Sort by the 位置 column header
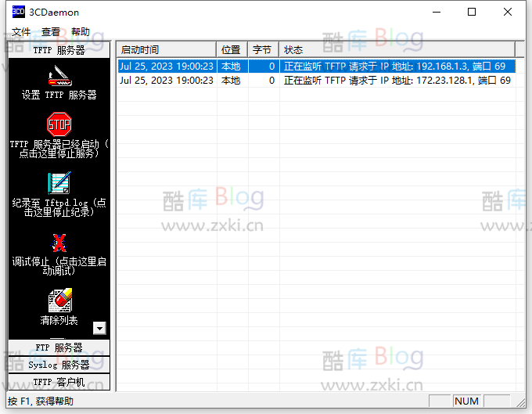The image size is (532, 414). 232,50
